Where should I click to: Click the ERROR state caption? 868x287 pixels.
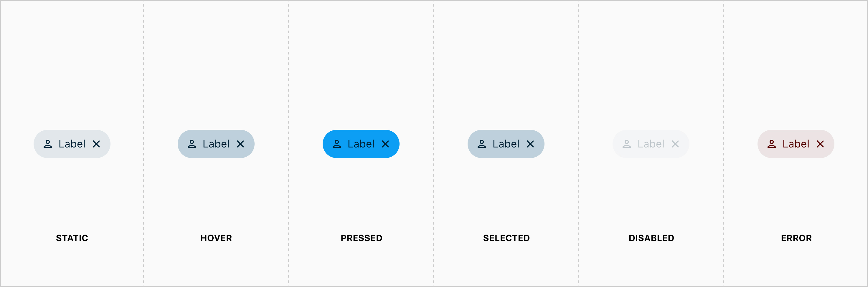(796, 238)
